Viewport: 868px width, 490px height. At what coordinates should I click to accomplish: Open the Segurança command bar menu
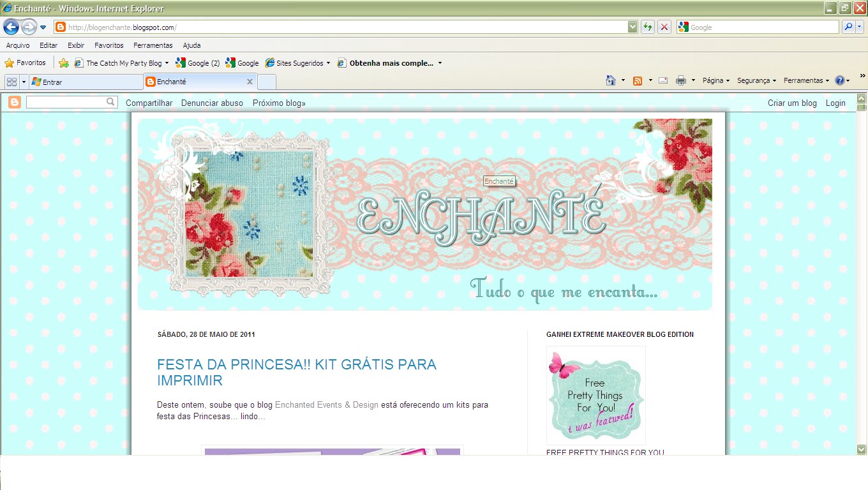pos(756,80)
